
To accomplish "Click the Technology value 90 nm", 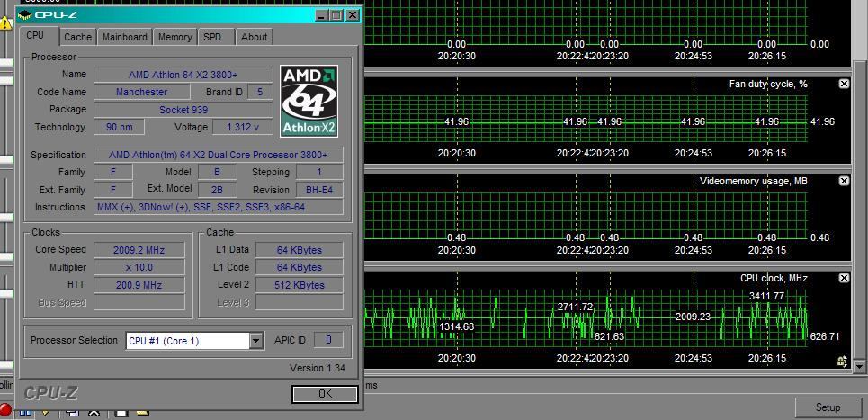I will coord(119,127).
